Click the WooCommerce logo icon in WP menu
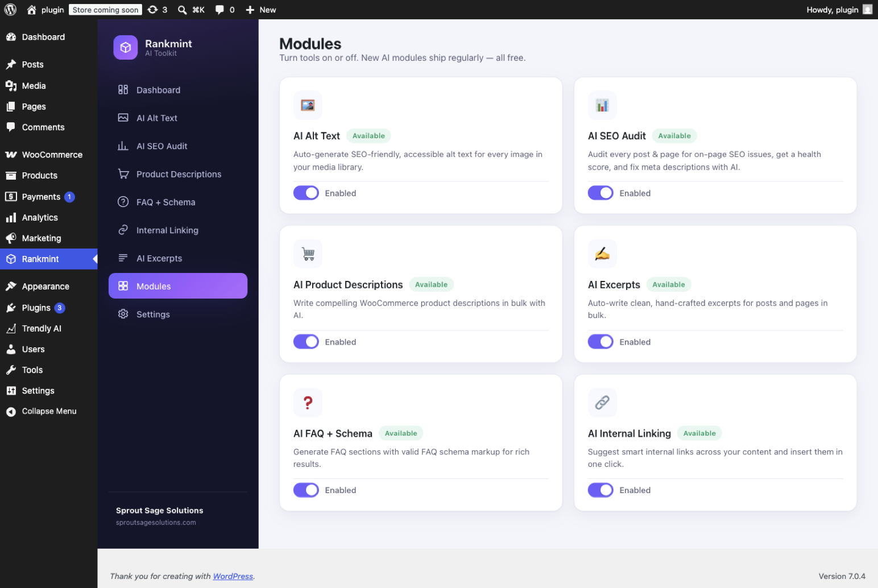This screenshot has height=588, width=878. tap(11, 155)
